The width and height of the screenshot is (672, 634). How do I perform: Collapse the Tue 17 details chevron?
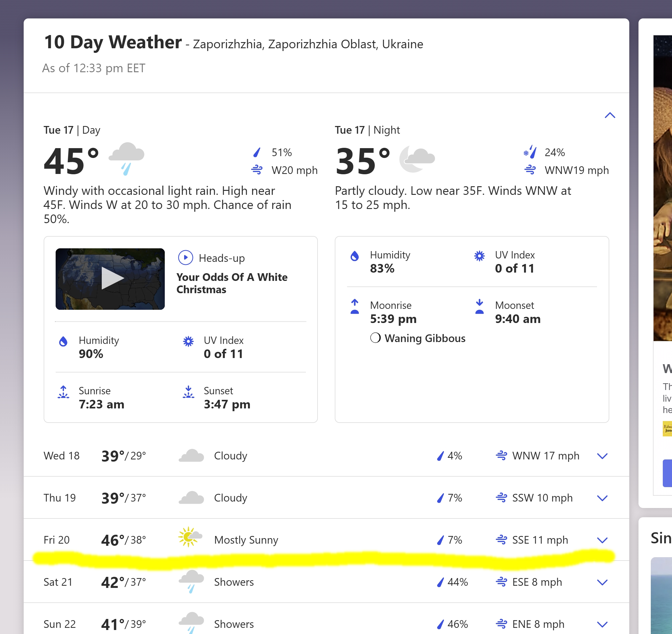610,116
